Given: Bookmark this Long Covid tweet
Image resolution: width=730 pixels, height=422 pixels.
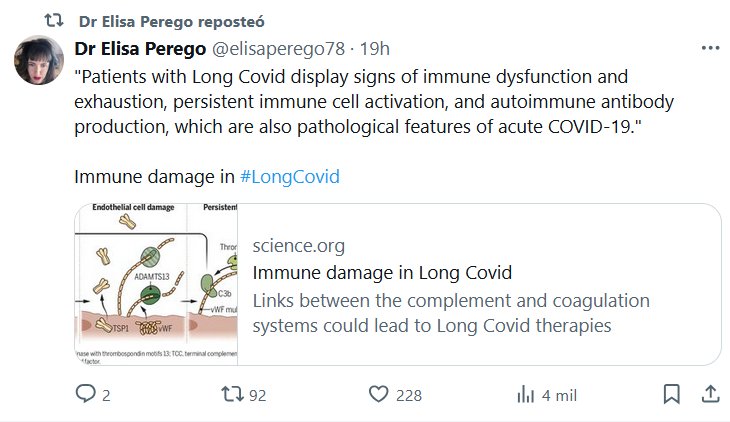Looking at the screenshot, I should pos(672,394).
